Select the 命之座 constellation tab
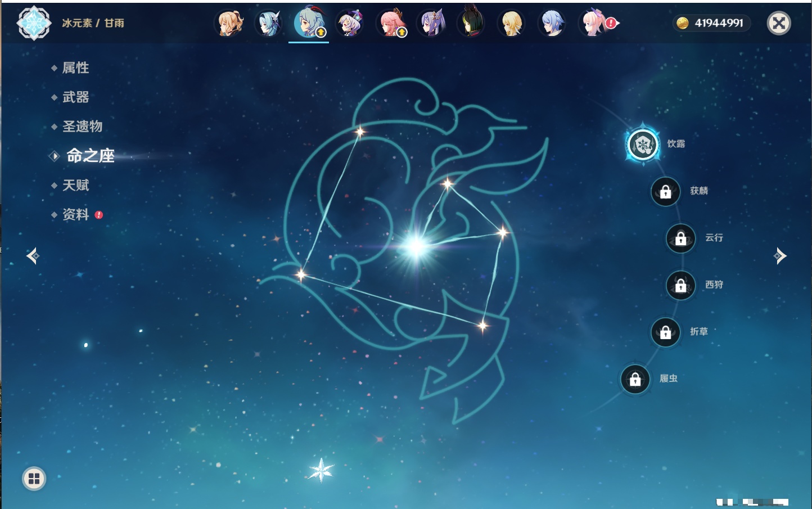Image resolution: width=812 pixels, height=509 pixels. click(91, 156)
